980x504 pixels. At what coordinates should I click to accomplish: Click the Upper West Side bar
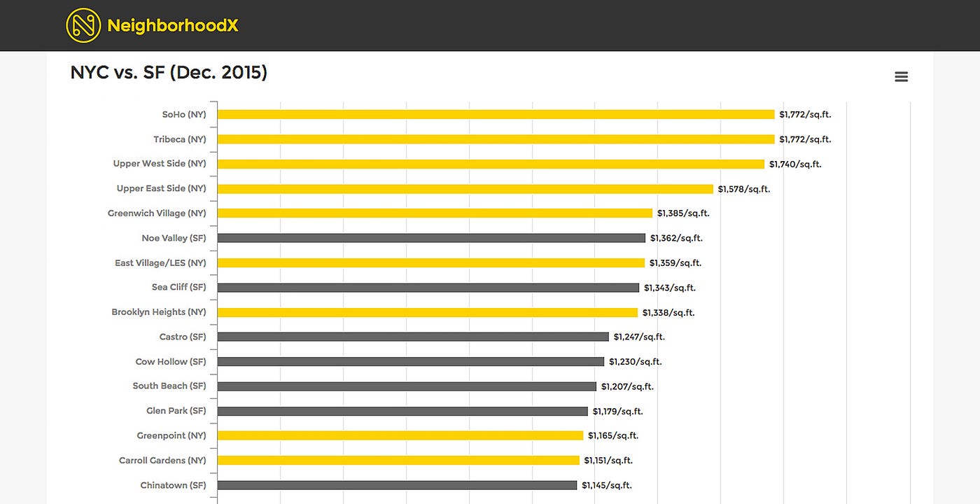(x=490, y=164)
